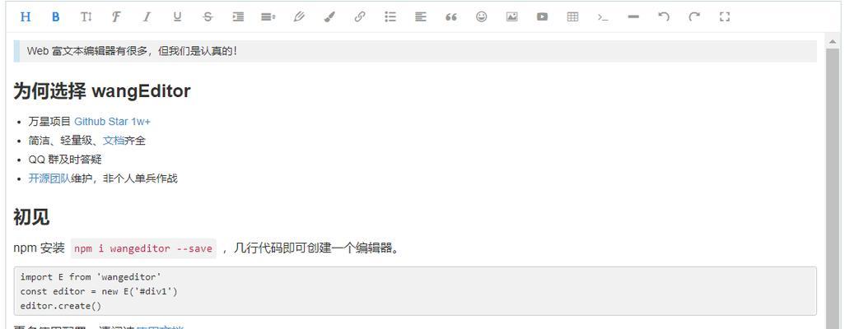Place cursor in the Web 富文本编辑器 quote

coord(415,52)
